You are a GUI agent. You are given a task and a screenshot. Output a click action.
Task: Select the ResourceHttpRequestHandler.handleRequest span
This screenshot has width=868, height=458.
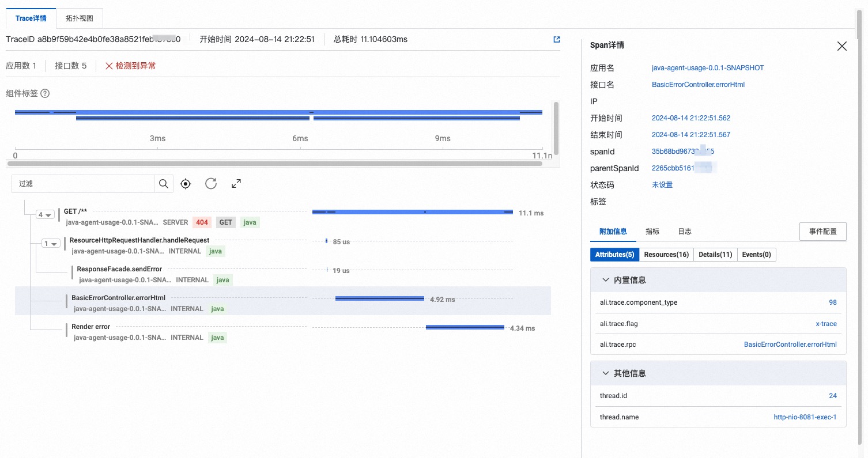[x=139, y=240]
